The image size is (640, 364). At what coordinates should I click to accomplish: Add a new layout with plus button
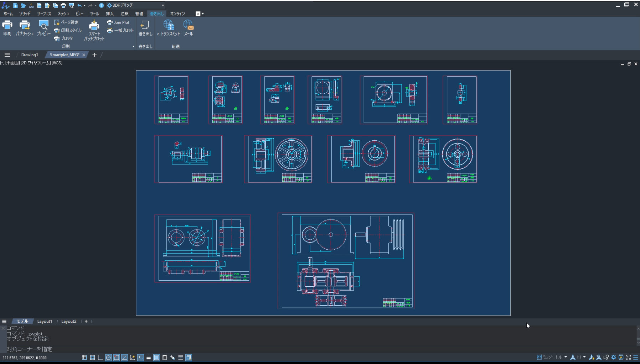[x=86, y=321]
